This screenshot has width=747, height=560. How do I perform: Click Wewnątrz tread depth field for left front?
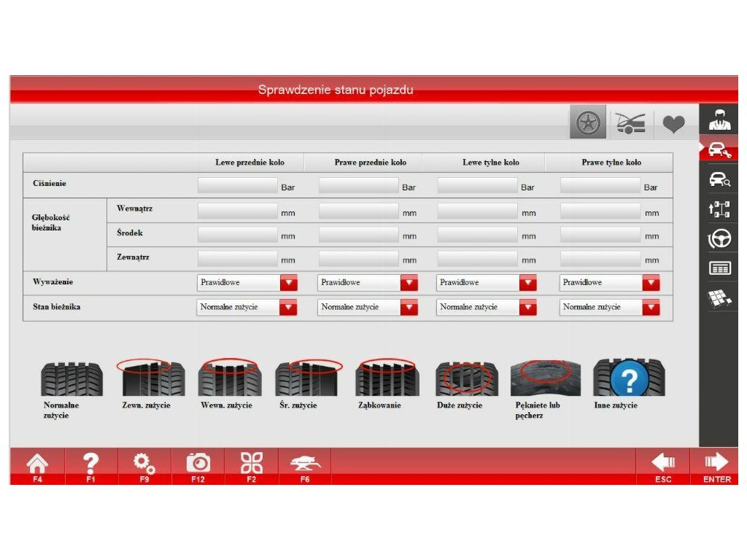click(x=238, y=211)
